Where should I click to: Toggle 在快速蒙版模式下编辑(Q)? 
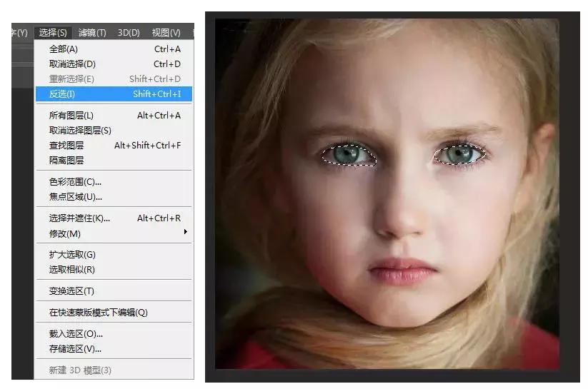click(114, 313)
